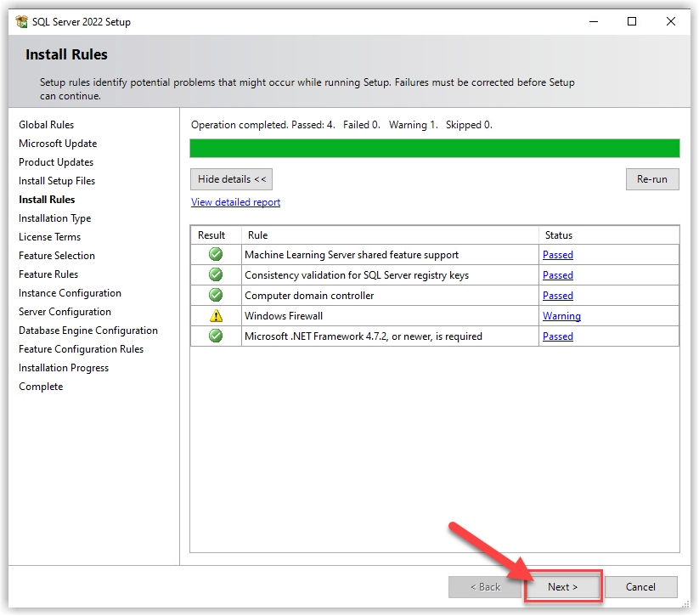Select Installation Progress step in sidebar
The height and width of the screenshot is (616, 699).
64,368
